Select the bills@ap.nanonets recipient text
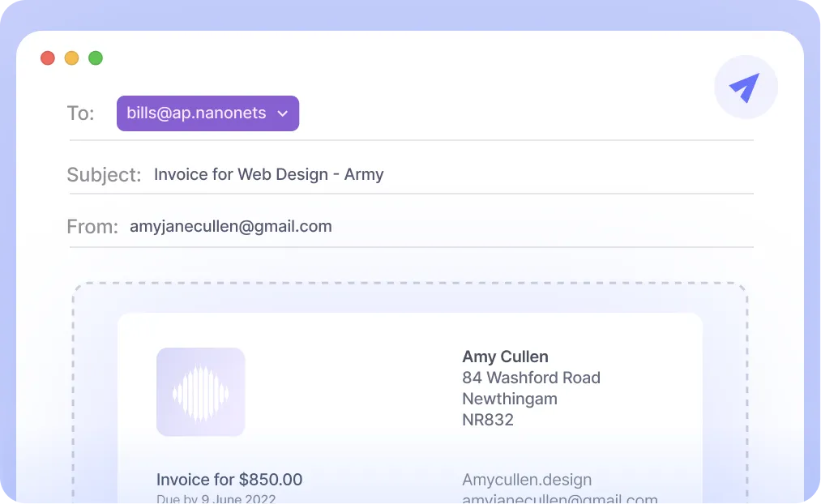 click(196, 113)
